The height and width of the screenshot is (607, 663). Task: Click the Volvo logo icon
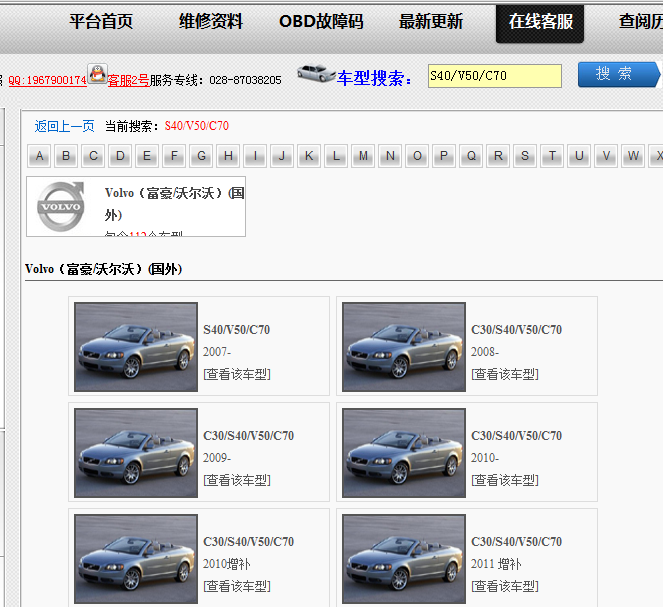(x=60, y=207)
